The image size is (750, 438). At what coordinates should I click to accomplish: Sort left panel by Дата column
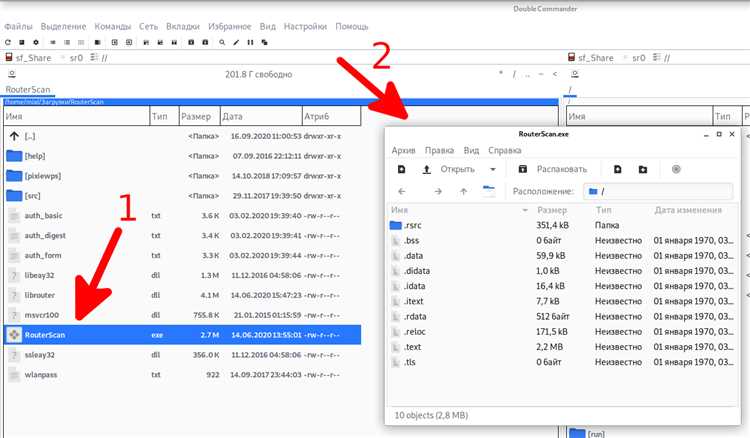261,116
